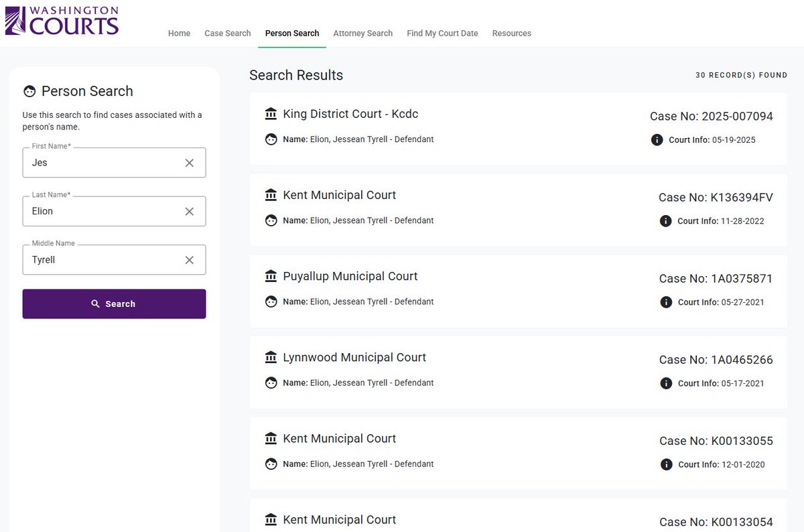Click person icon in case 1A0465266 card
The height and width of the screenshot is (532, 804).
coord(271,383)
